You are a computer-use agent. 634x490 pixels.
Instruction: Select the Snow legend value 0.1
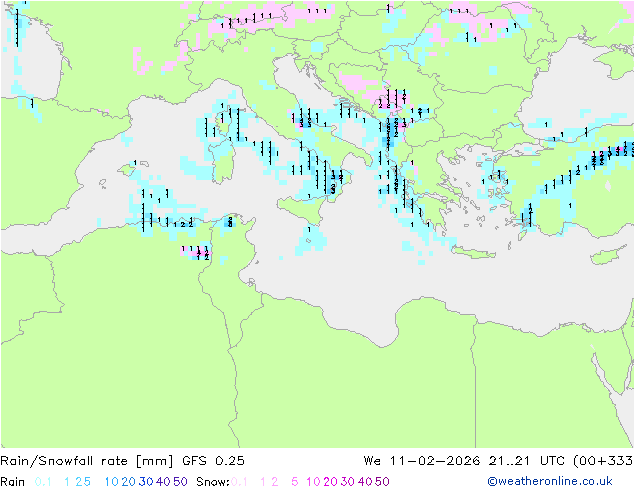coord(239,482)
